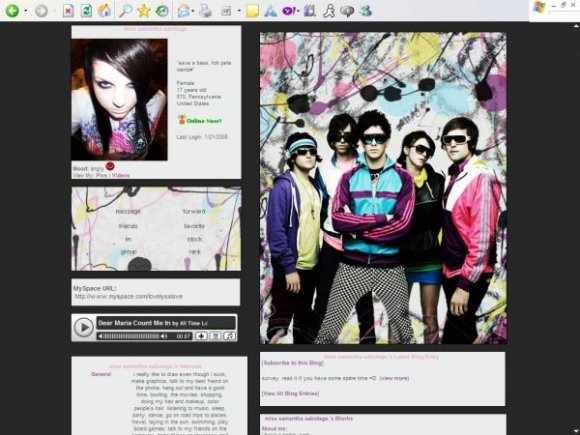Click the 'General' interests heading

tap(101, 374)
